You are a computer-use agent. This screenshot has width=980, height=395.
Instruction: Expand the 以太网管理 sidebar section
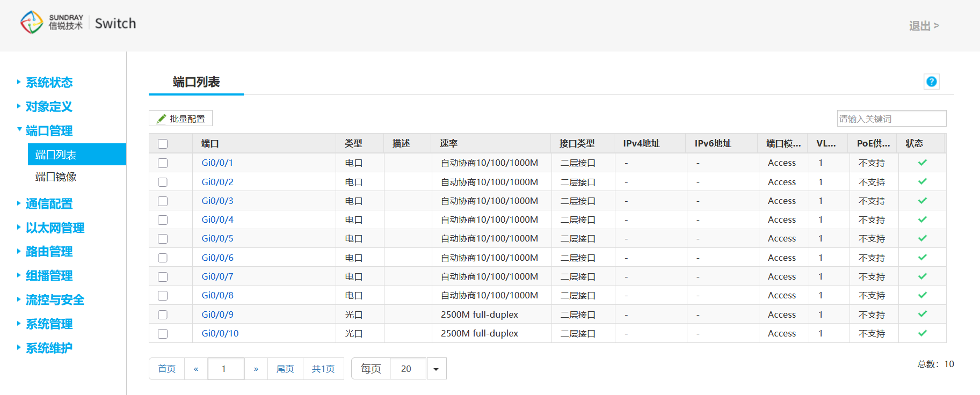point(55,228)
